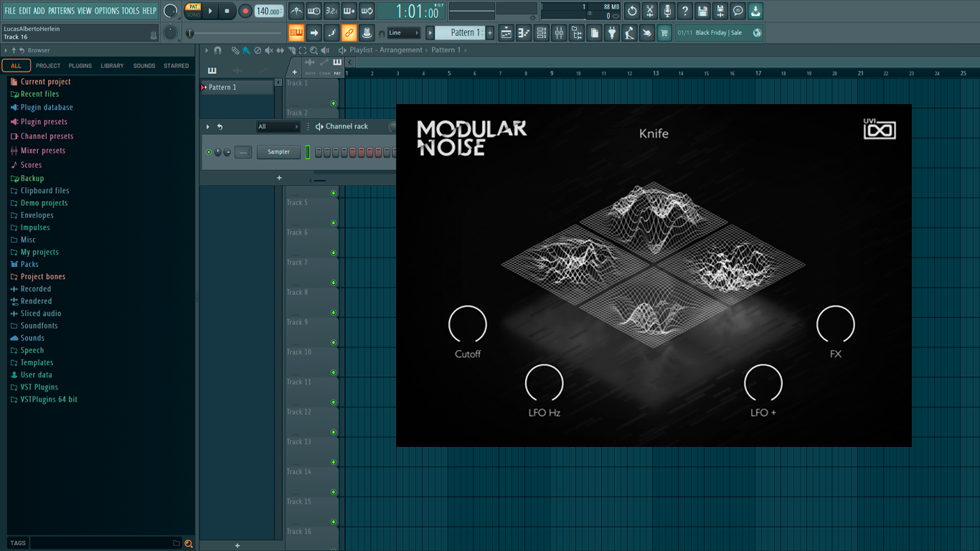980x551 pixels.
Task: Click the download content library icon
Action: [755, 11]
